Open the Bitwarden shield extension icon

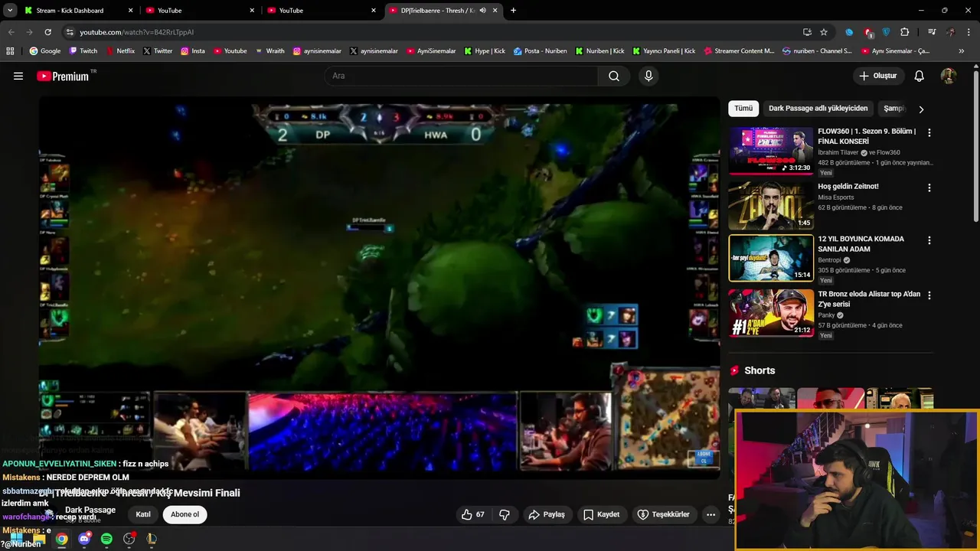[887, 32]
